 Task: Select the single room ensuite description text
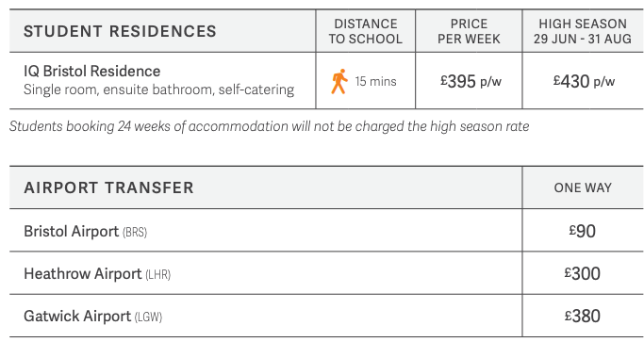(x=159, y=90)
